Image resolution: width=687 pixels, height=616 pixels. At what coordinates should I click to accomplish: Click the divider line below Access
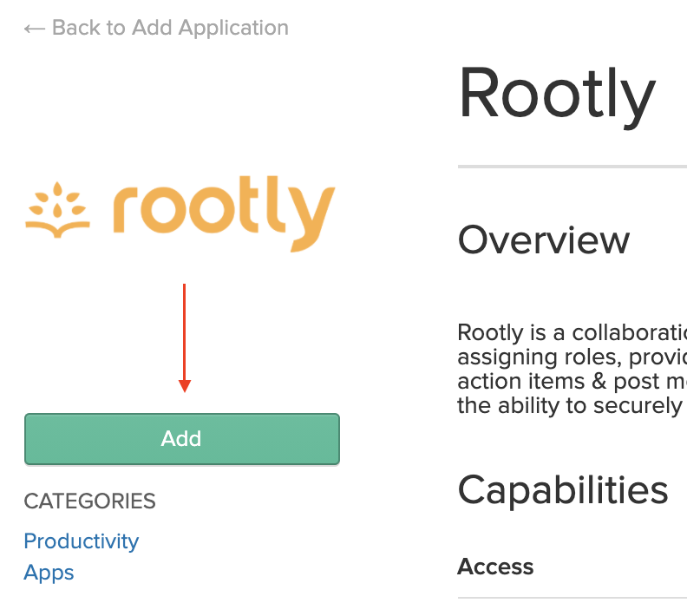(572, 598)
